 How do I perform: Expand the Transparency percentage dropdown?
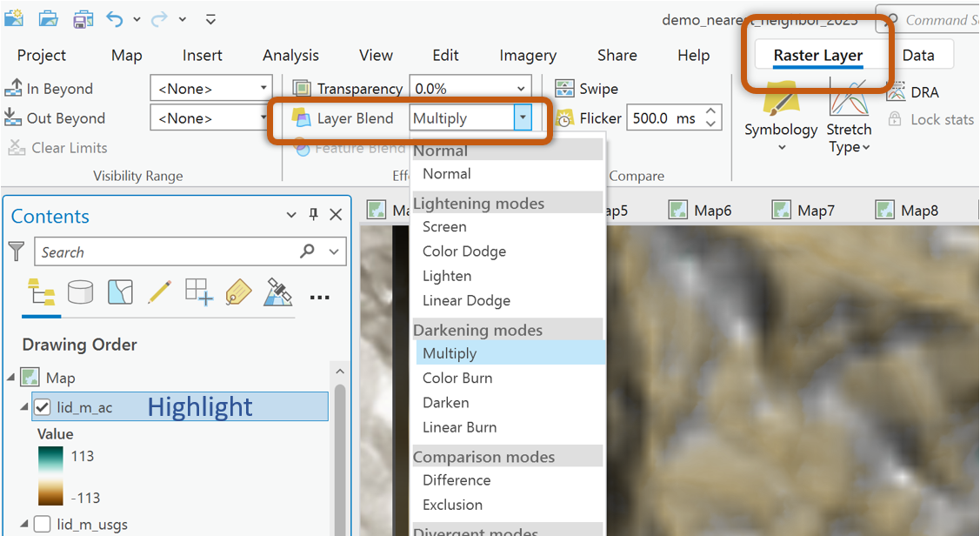tap(522, 89)
